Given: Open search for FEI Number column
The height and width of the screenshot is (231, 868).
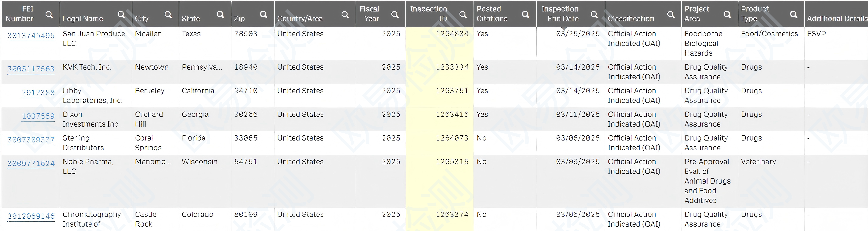Looking at the screenshot, I should pos(49,14).
